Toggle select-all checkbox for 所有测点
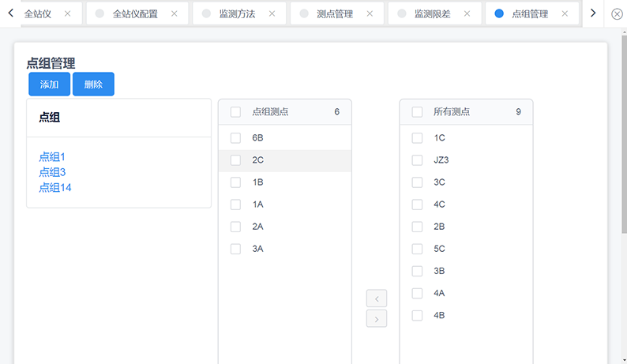This screenshot has width=627, height=364. coord(417,112)
